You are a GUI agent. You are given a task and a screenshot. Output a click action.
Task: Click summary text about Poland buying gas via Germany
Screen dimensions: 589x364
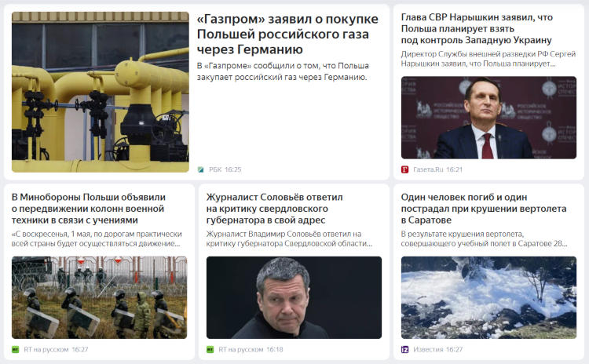point(283,71)
